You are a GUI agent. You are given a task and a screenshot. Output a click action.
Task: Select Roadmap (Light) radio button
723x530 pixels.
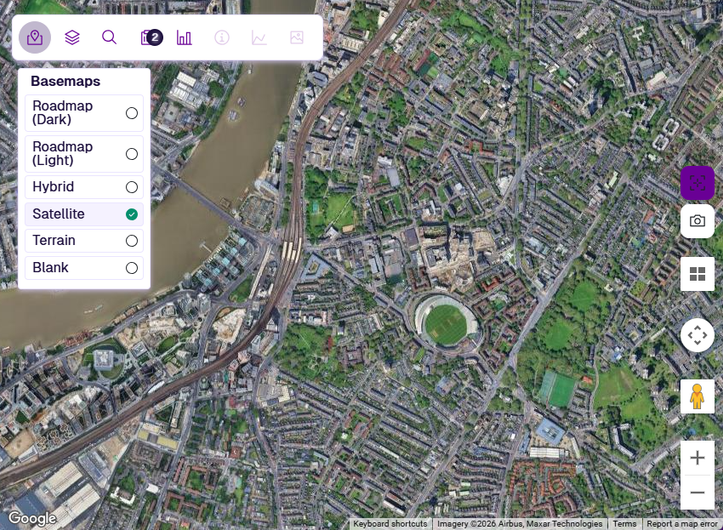coord(131,154)
